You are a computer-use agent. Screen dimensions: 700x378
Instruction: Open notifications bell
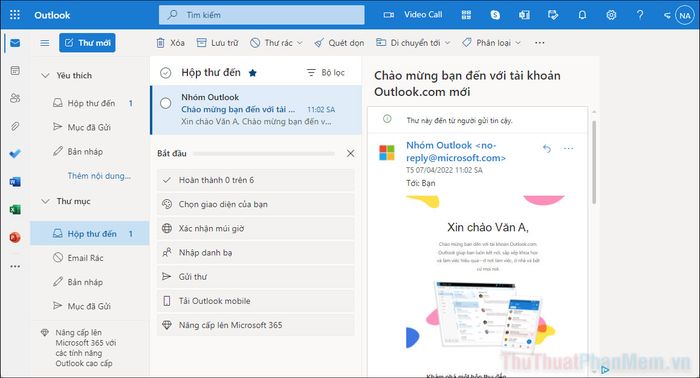coord(582,15)
